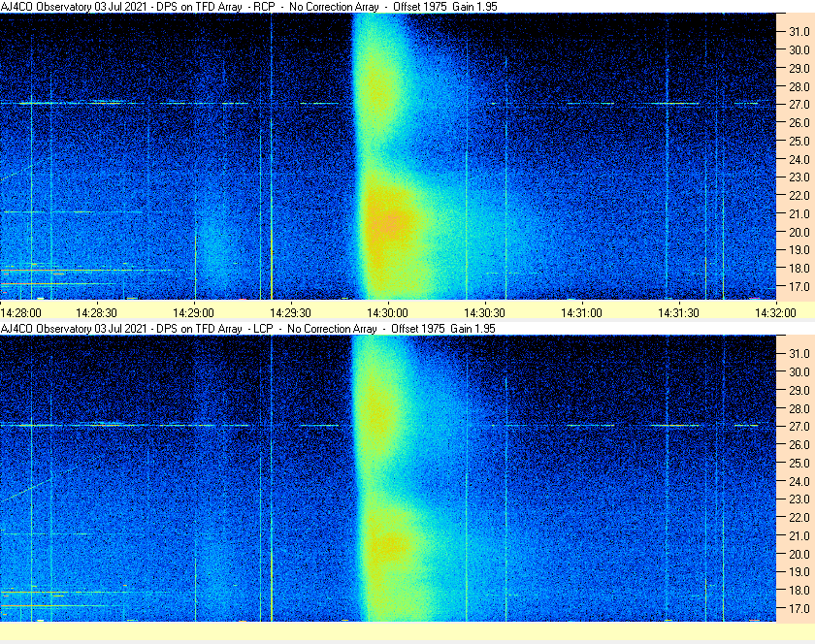Screen dimensions: 815x644
Task: Click the LCP spectrogram title text
Action: coord(248,329)
